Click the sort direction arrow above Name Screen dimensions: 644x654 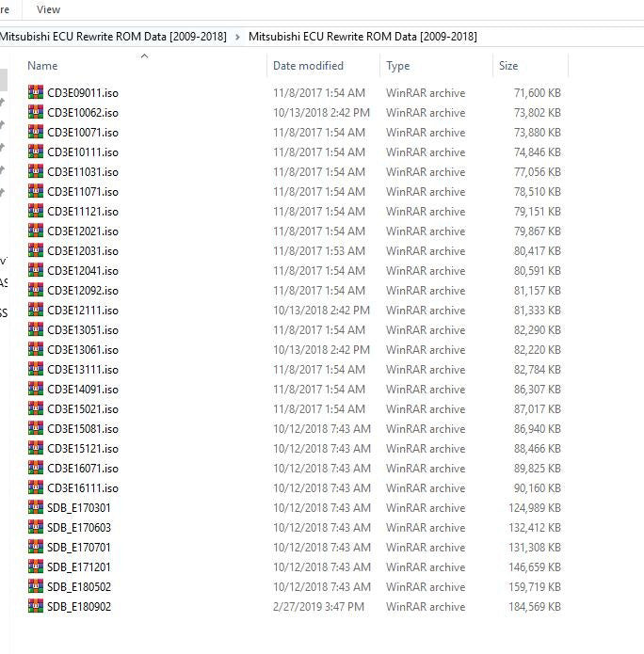click(x=144, y=56)
